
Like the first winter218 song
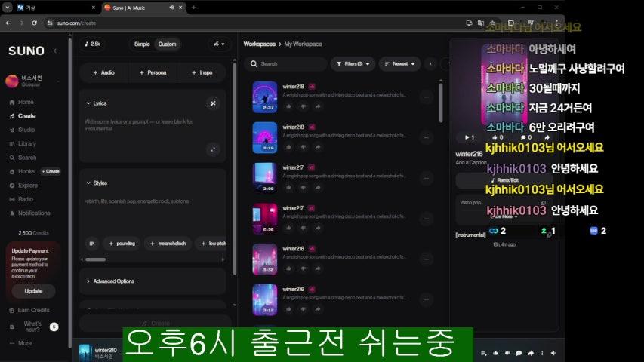coord(288,106)
